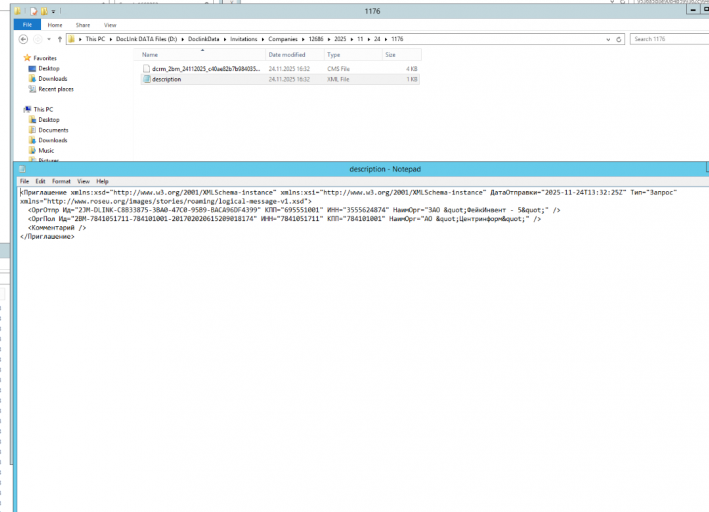Switch to the Share ribbon tab
Screen dimensions: 709x512
tap(83, 25)
